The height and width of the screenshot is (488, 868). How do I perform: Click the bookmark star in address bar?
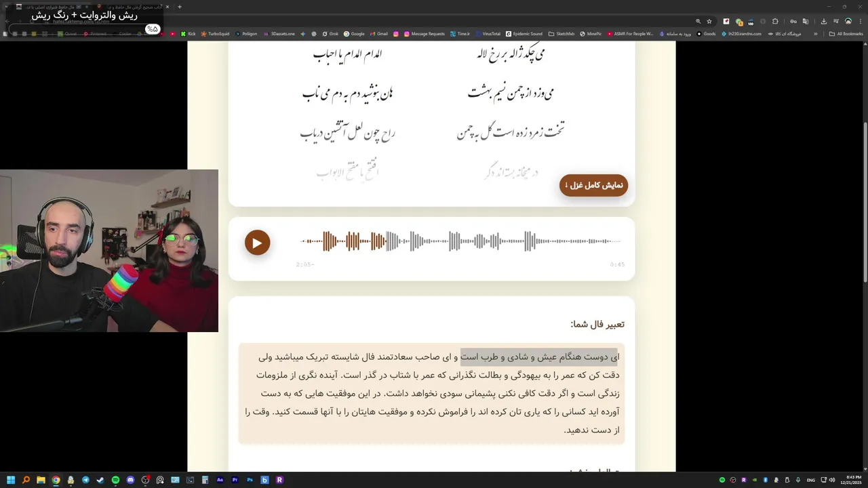coord(709,21)
